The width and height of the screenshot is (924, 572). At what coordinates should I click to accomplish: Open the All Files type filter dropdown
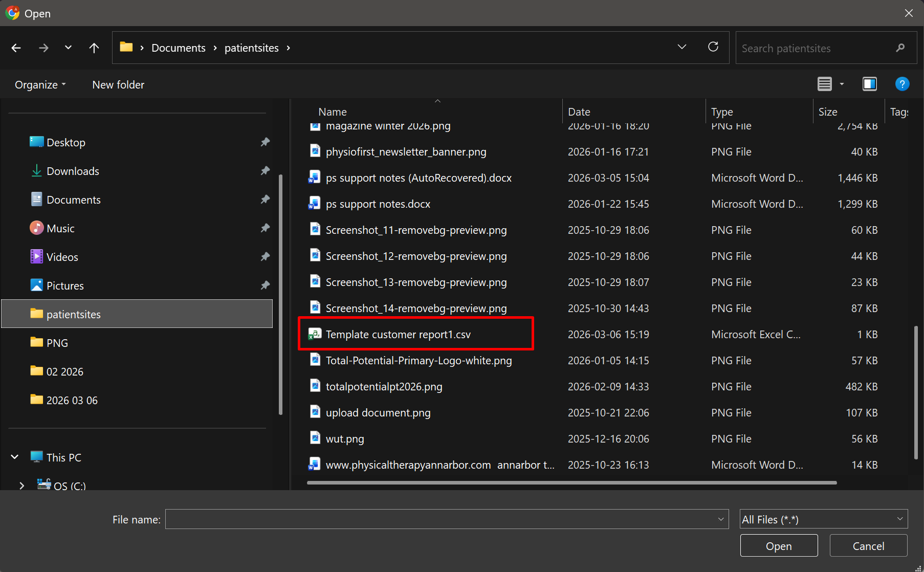pos(824,519)
